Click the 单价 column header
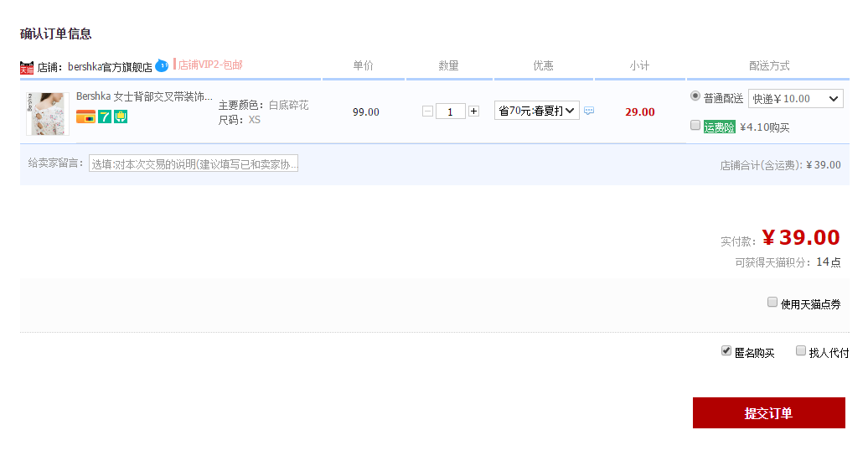 click(x=363, y=65)
